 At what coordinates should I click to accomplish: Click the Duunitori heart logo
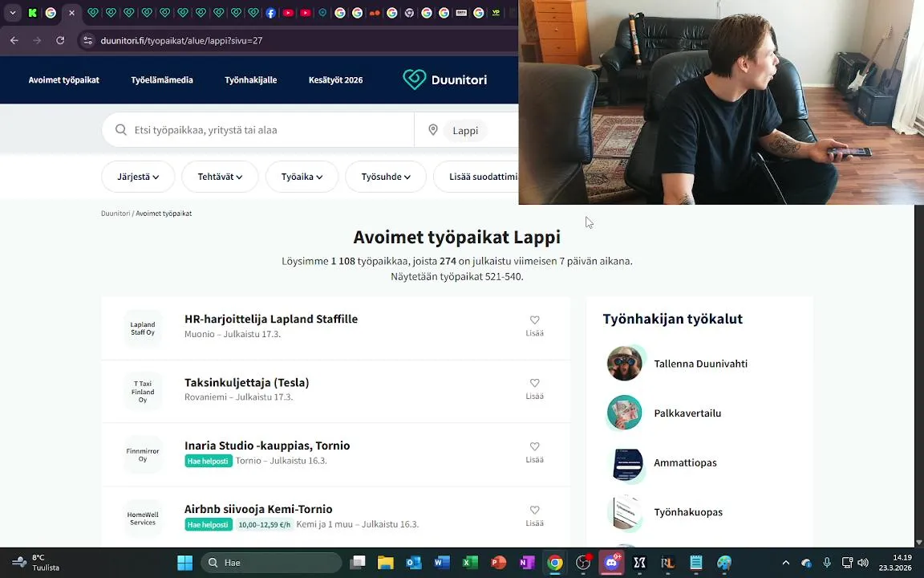click(414, 79)
